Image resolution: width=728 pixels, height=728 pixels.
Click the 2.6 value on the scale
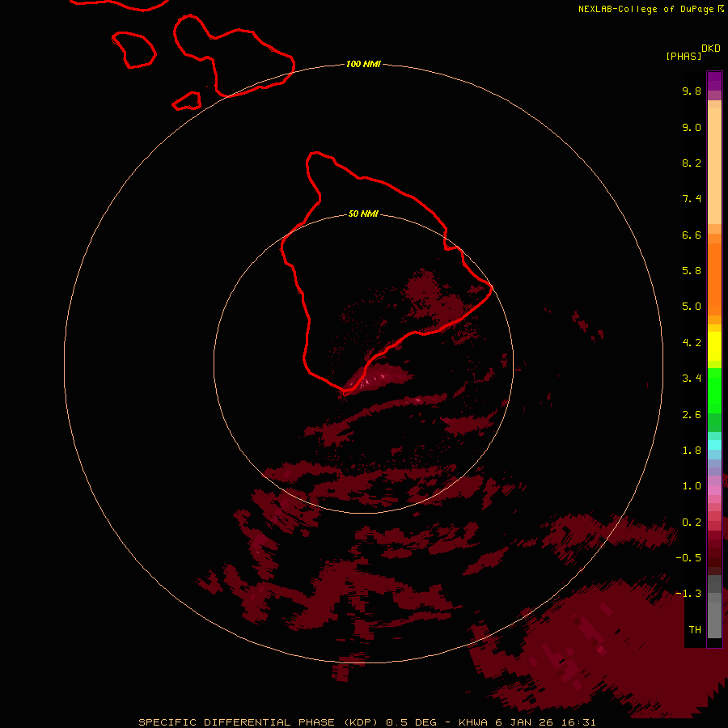coord(692,415)
